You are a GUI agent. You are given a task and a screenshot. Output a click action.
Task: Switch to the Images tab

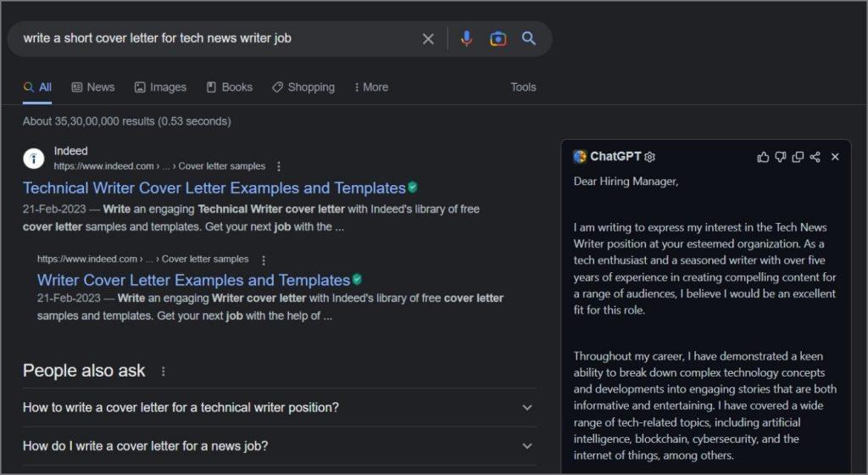[x=160, y=87]
